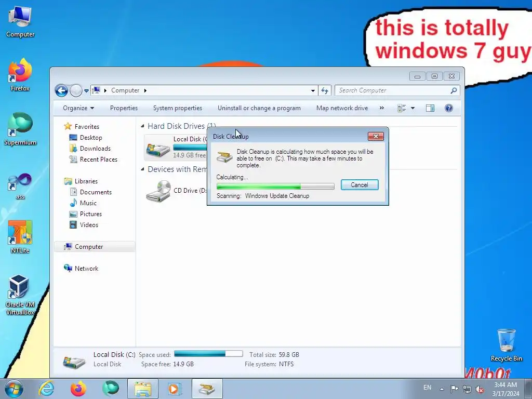Select the CD Drive (D:) icon

click(158, 191)
